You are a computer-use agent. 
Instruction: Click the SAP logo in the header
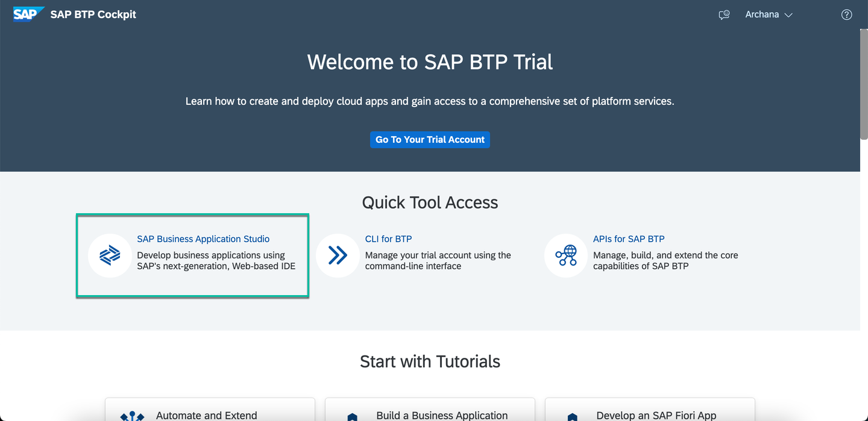(x=28, y=14)
